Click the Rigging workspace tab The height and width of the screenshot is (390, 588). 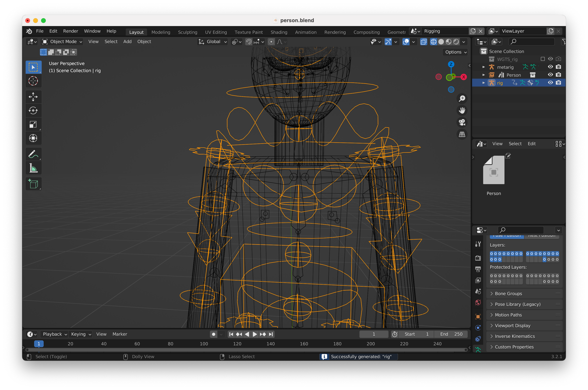point(432,30)
